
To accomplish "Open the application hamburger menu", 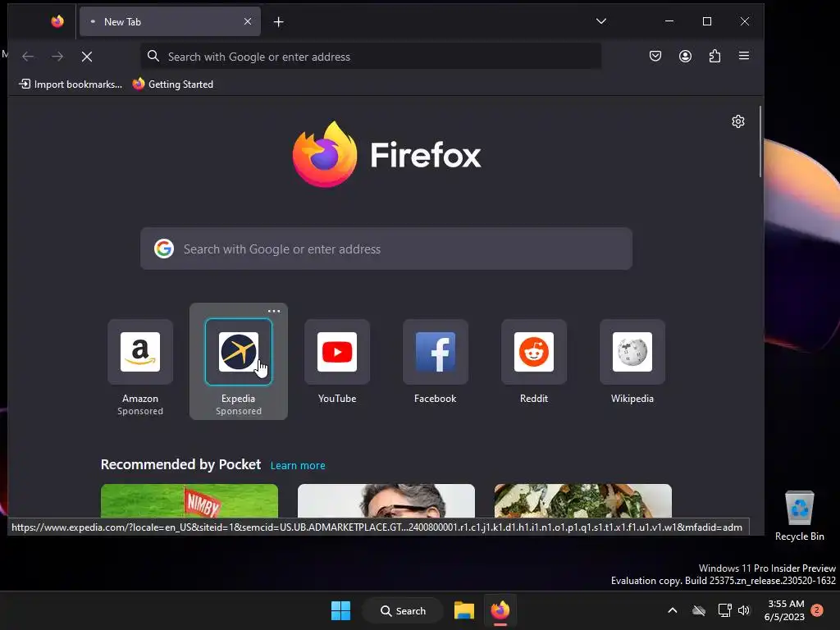I will tap(743, 56).
